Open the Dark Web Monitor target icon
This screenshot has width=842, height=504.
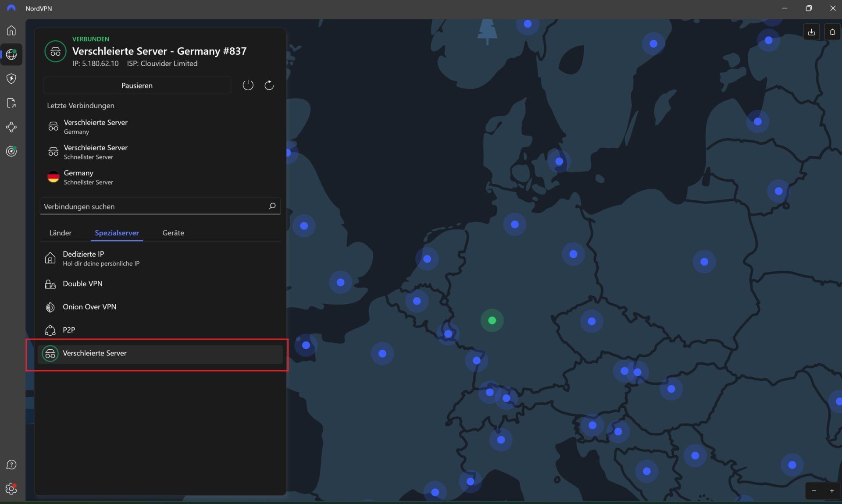(x=11, y=151)
